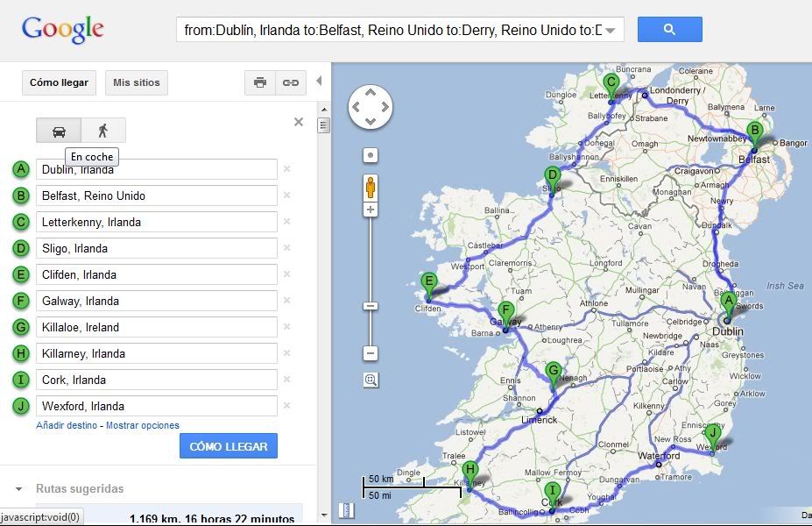Click the Limerick label on the map
Image resolution: width=812 pixels, height=526 pixels.
click(x=539, y=420)
